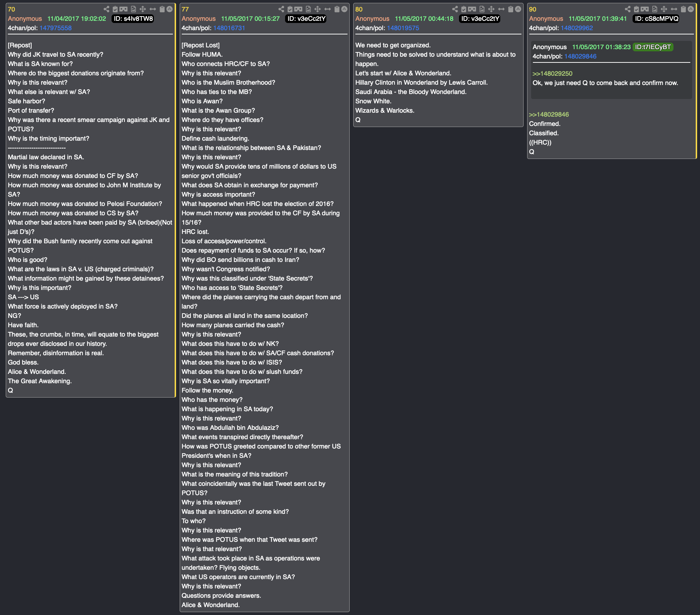Click post number 77
The height and width of the screenshot is (615, 700).
185,9
